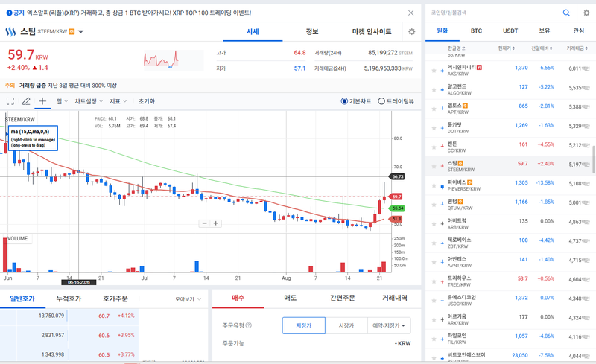Select the pencil drawing tool

pos(26,101)
